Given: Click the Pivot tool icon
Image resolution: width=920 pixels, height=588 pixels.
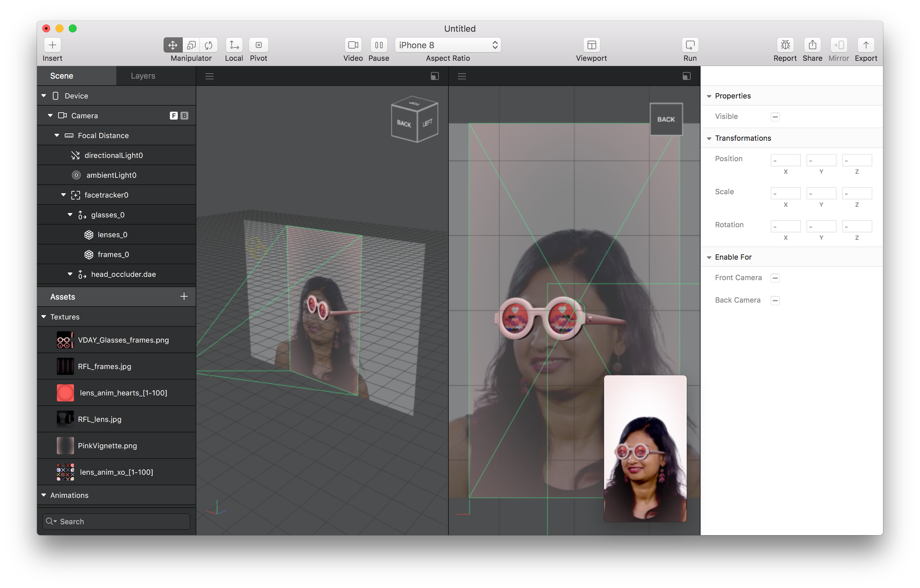Looking at the screenshot, I should point(259,45).
